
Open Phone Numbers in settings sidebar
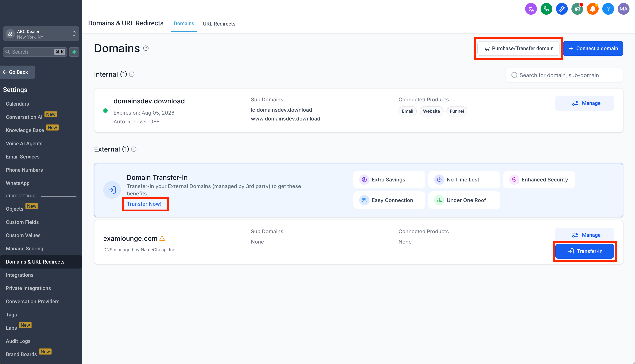24,170
